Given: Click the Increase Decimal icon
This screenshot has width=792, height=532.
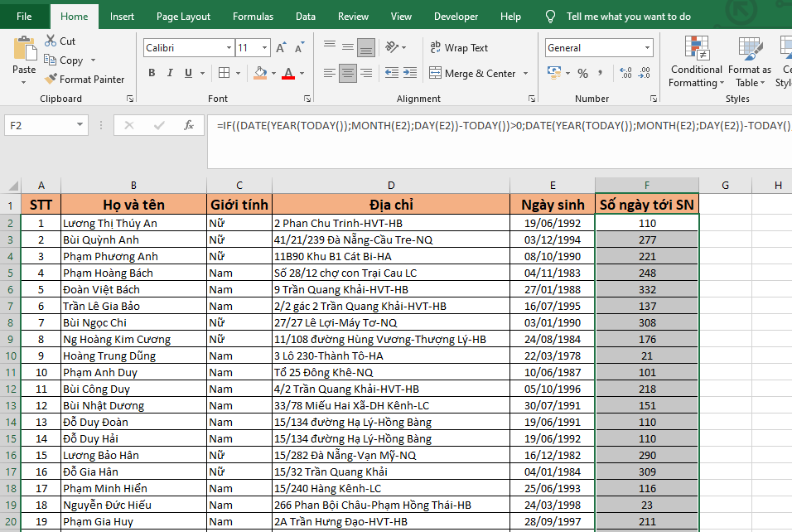Looking at the screenshot, I should 624,74.
